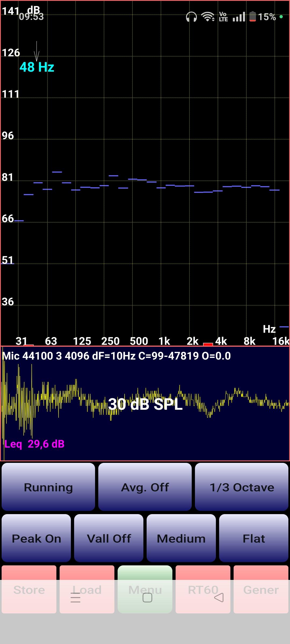
Task: Tap the red marker near 4k
Action: [x=208, y=344]
